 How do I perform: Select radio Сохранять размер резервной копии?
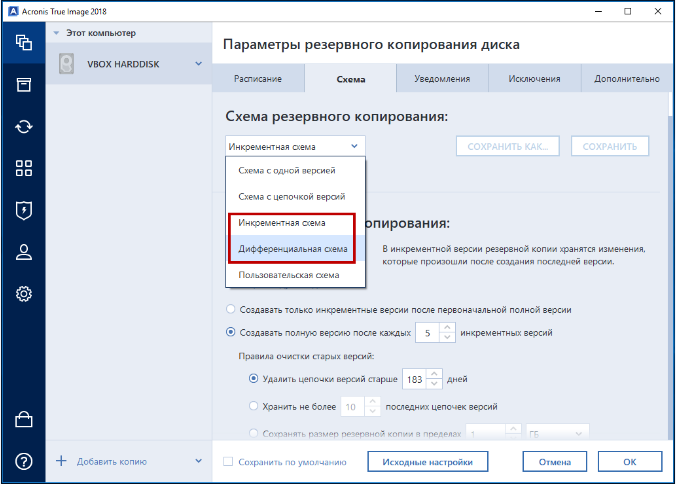point(254,433)
